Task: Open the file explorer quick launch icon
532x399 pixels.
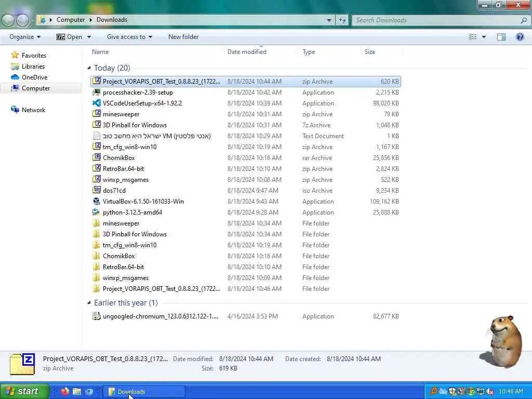Action: [77, 392]
